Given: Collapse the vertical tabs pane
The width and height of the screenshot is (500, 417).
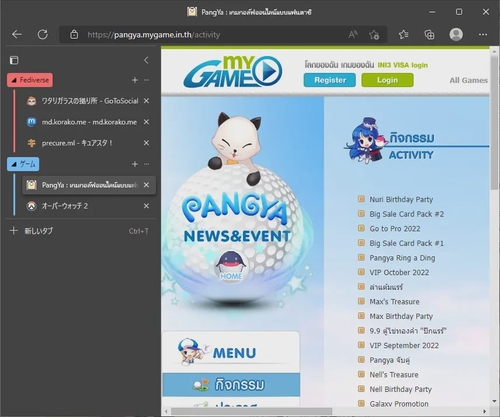Looking at the screenshot, I should (146, 60).
